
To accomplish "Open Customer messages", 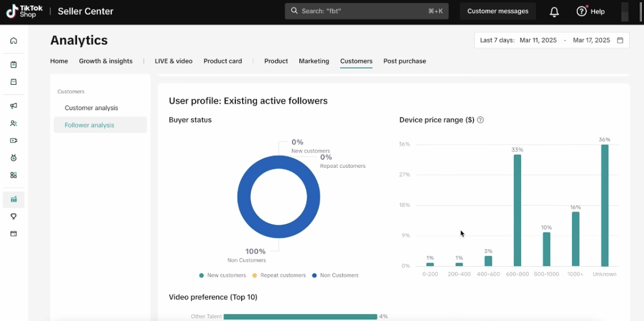I will 497,11.
